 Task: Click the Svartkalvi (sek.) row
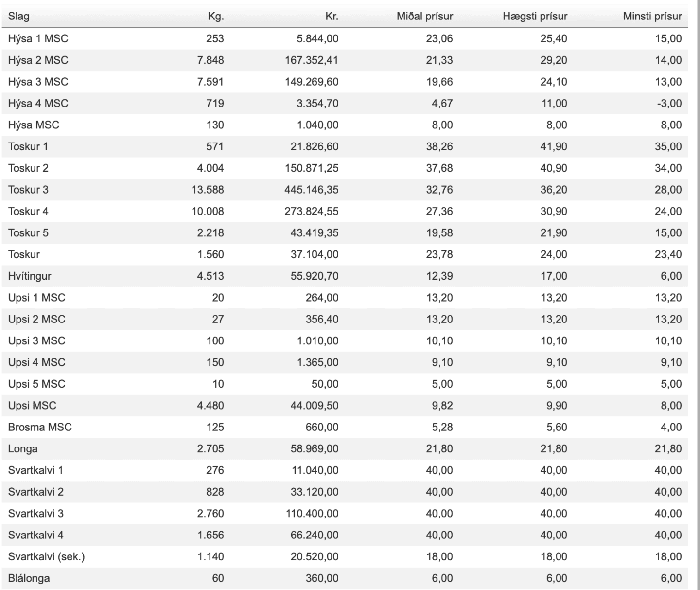point(345,556)
